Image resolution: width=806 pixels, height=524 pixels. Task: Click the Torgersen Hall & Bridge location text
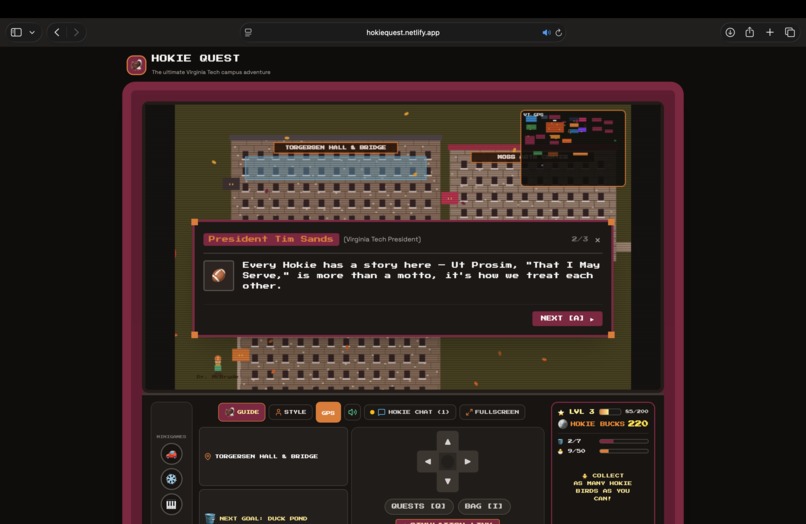point(266,457)
